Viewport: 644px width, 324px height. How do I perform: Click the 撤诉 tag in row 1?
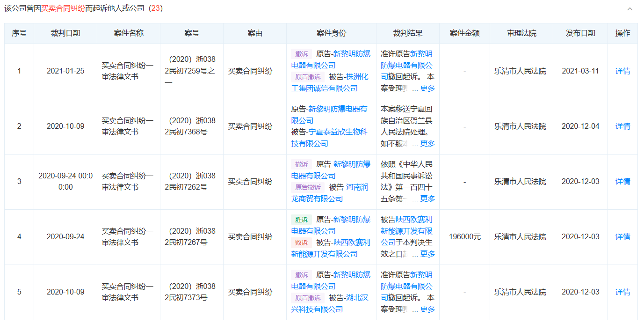[x=301, y=54]
